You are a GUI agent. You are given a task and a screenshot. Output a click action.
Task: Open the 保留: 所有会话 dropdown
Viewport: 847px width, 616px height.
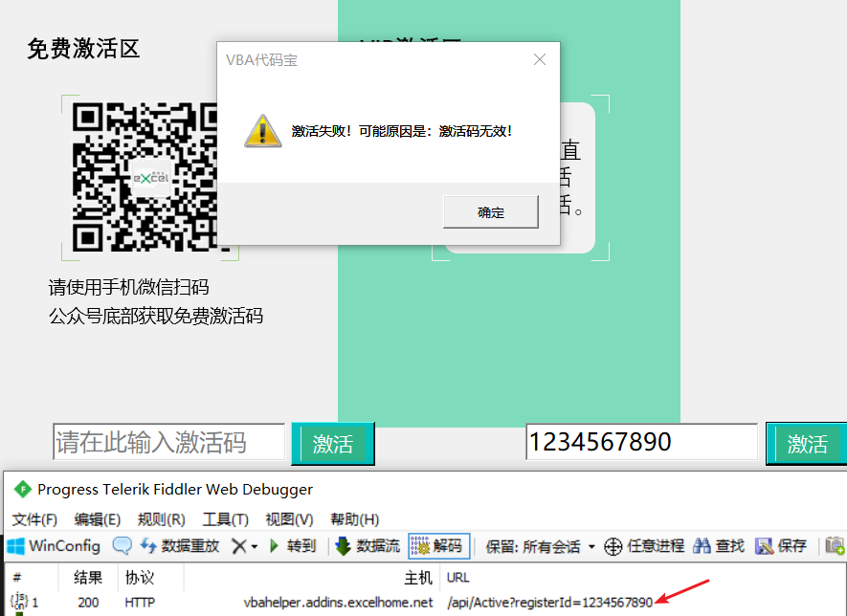(x=540, y=546)
